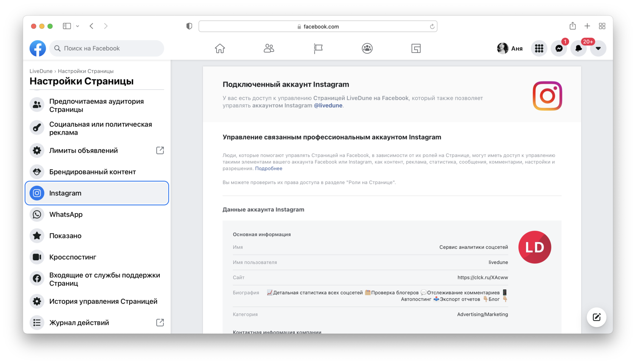Open the sidebar options chevron in Safari toolbar

point(78,26)
